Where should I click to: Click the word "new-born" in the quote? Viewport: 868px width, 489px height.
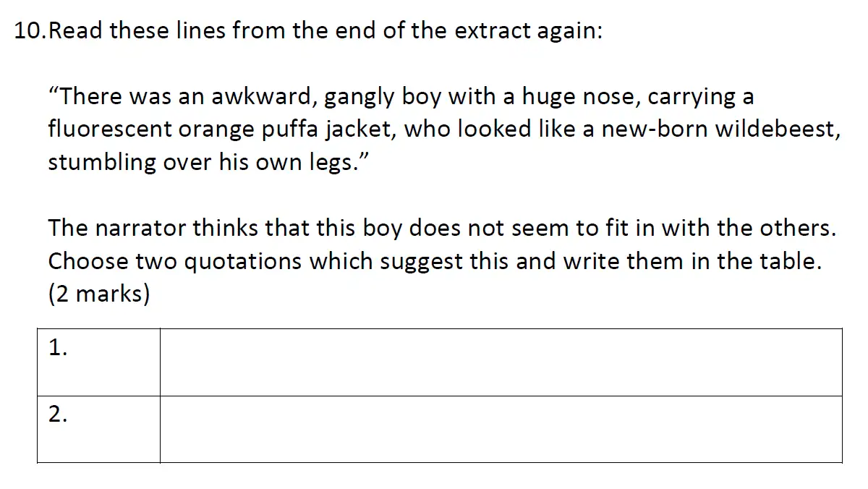(655, 129)
